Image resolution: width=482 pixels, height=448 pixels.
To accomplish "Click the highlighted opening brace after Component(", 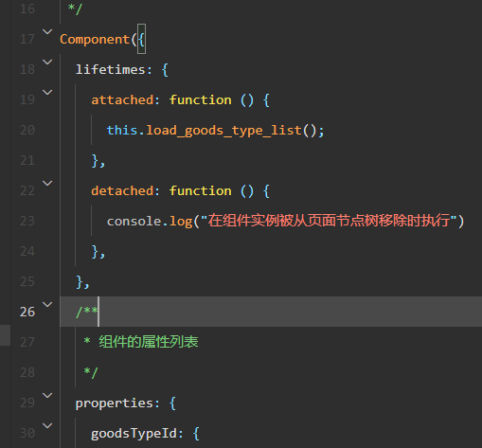I will (x=141, y=39).
